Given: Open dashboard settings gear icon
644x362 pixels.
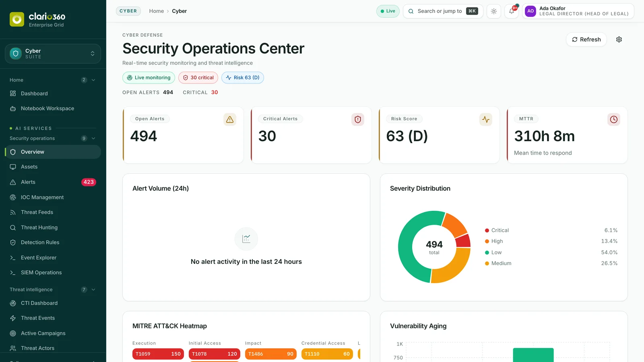Looking at the screenshot, I should pos(619,39).
